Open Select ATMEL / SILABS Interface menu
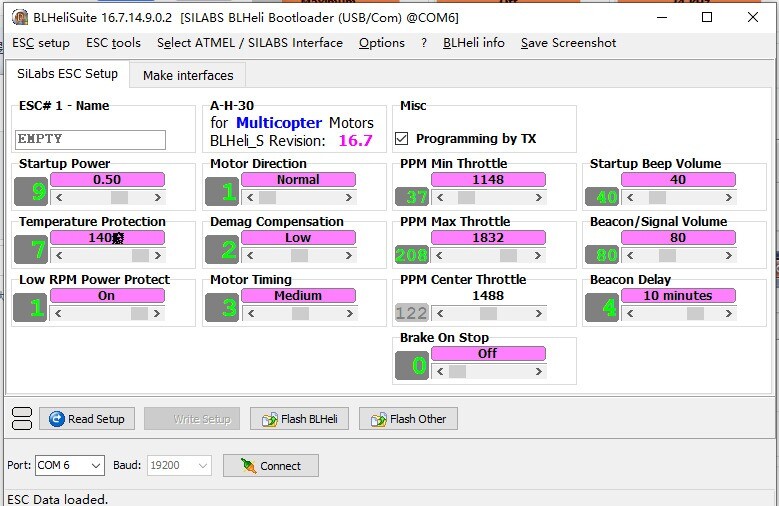Viewport: 779px width, 506px height. 250,43
